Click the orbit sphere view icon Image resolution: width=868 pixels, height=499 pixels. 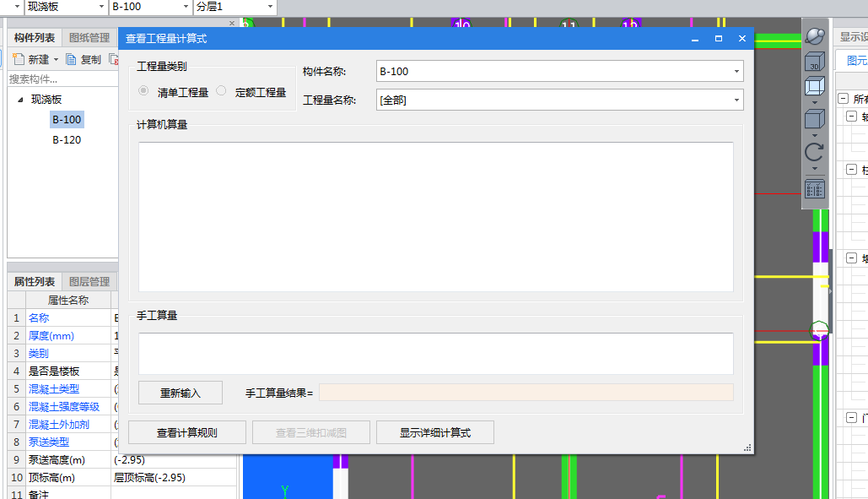(x=814, y=36)
